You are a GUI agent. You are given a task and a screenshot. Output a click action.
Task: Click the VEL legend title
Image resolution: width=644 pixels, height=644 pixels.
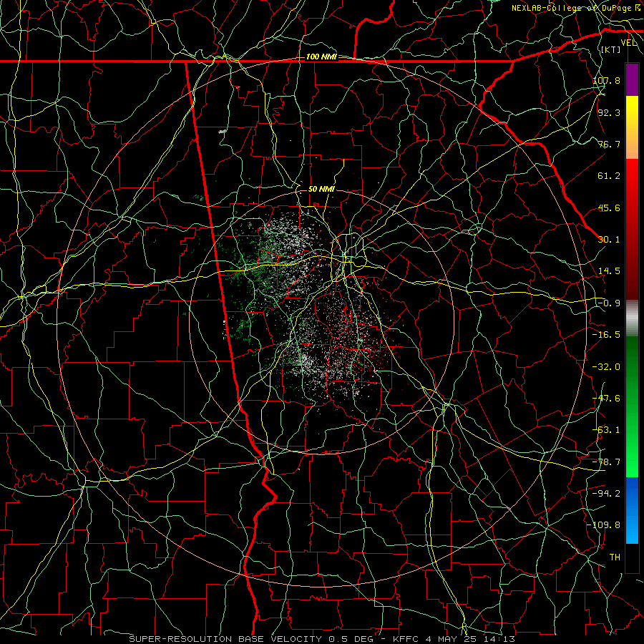(x=628, y=43)
